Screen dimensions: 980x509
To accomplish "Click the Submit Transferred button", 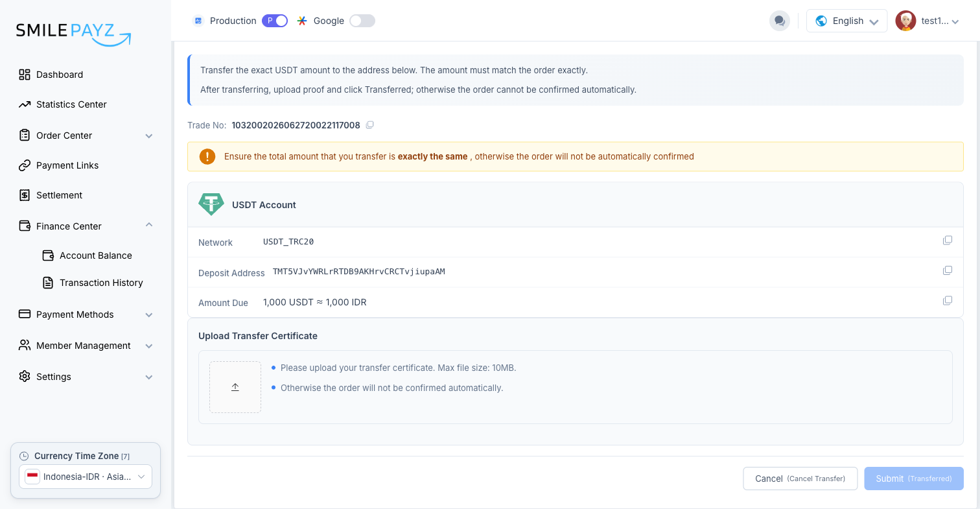I will tap(914, 479).
